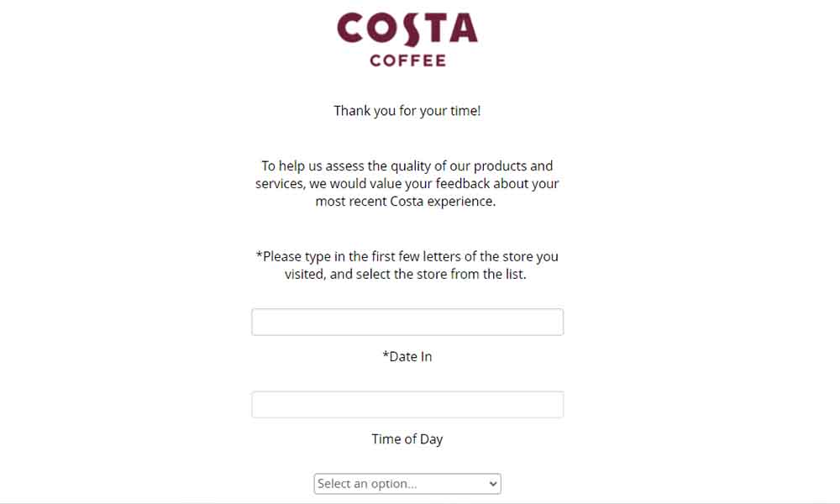Screen dimensions: 840x504
Task: Click the letter C in Costa logo
Action: 351,28
